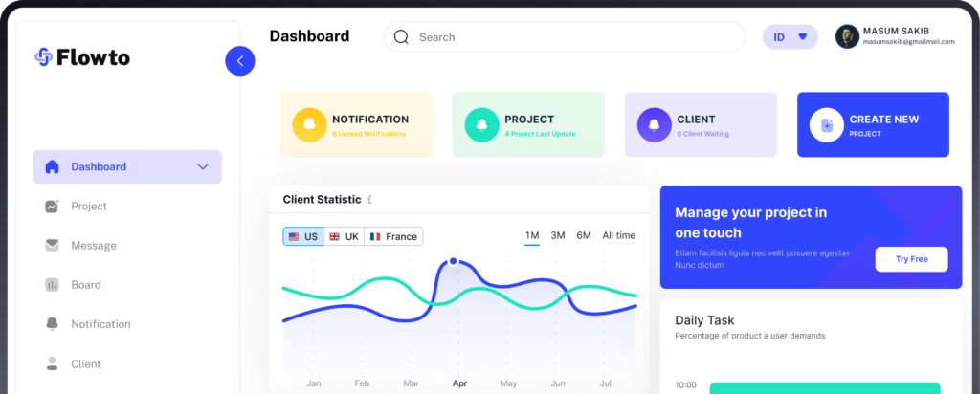980x394 pixels.
Task: Expand the Dashboard sidebar chevron
Action: pyautogui.click(x=203, y=166)
